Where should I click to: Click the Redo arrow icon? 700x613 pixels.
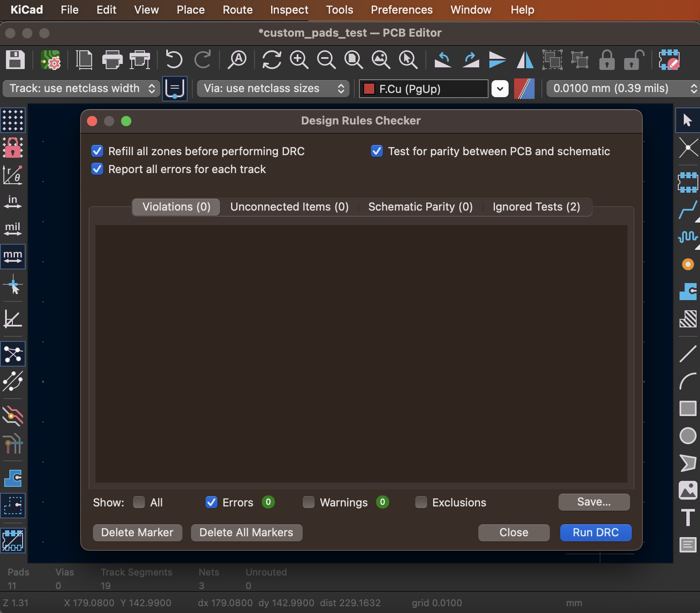(x=202, y=60)
